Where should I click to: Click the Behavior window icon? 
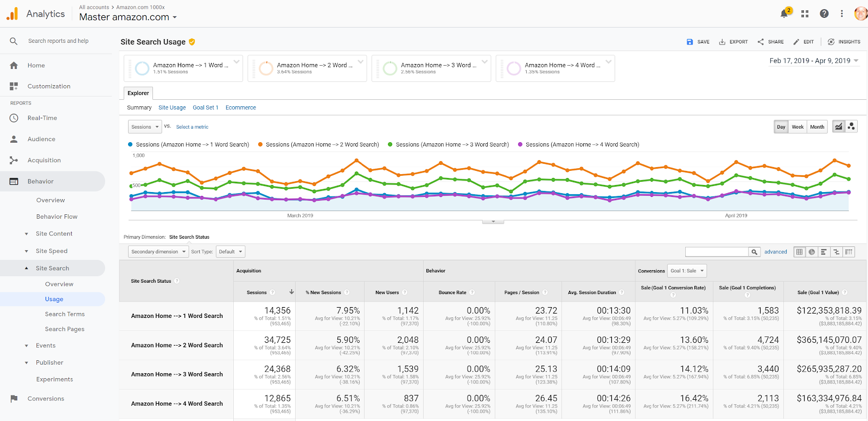tap(14, 181)
